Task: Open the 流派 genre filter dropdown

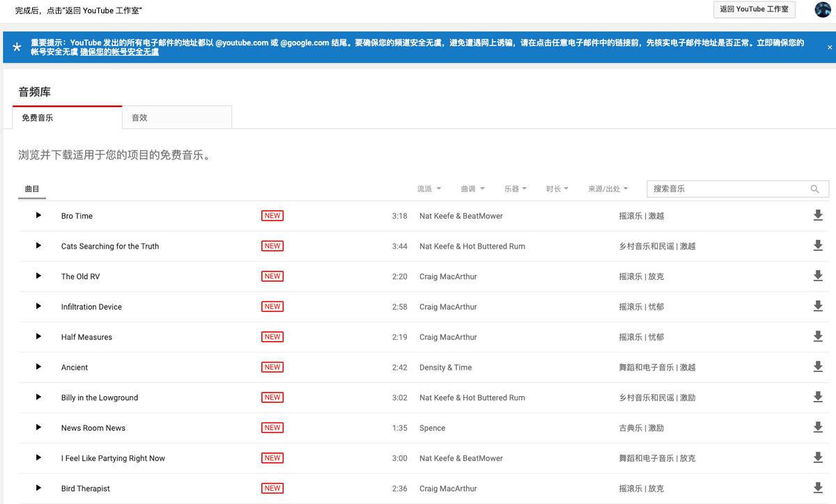Action: [428, 189]
